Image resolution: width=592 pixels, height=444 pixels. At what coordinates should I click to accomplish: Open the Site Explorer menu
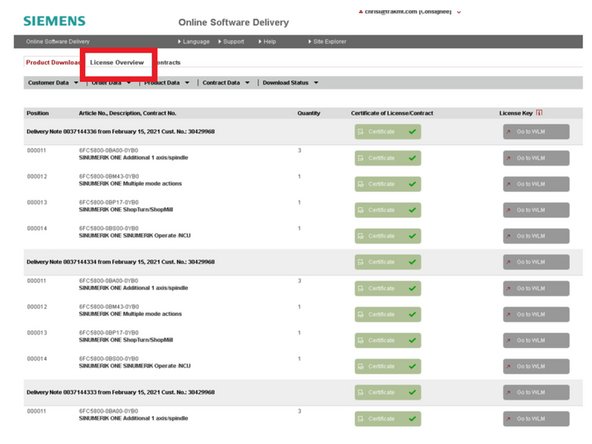pyautogui.click(x=327, y=42)
